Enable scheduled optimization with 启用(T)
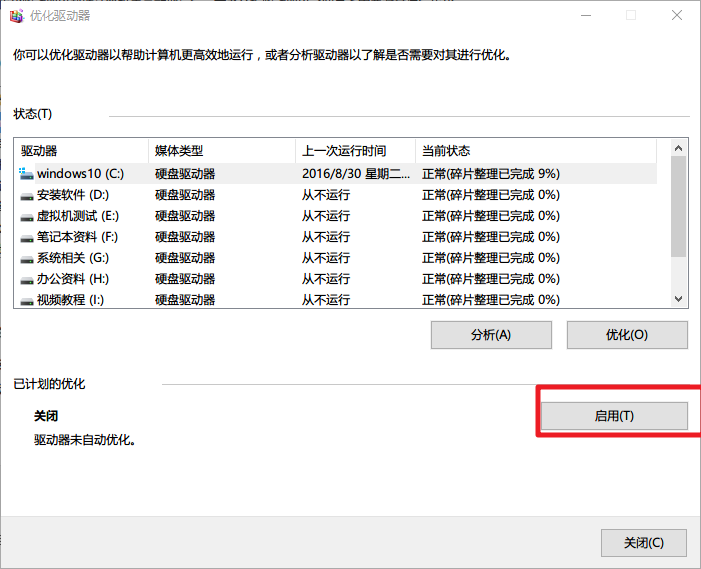Image resolution: width=701 pixels, height=569 pixels. [x=614, y=416]
